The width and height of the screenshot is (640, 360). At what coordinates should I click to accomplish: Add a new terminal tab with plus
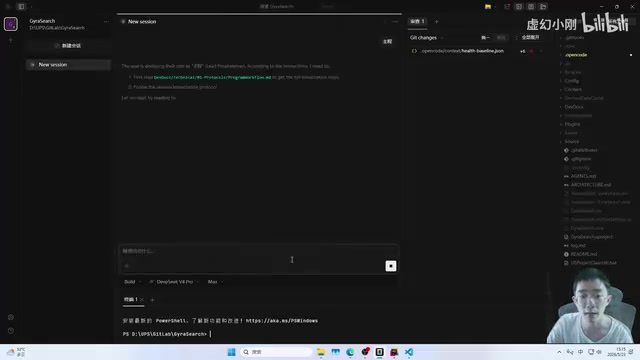pyautogui.click(x=152, y=300)
